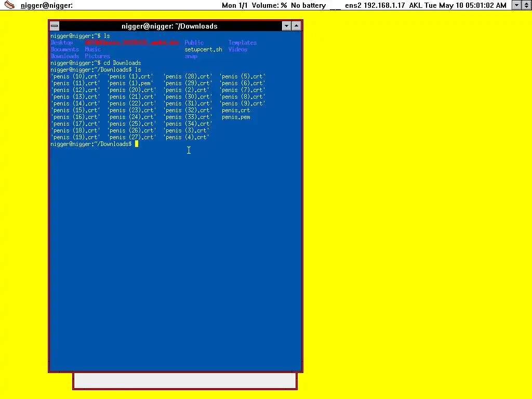Screen dimensions: 532x399
Task: Click the 'AKL Tue May 10 05:01:02 AM' clock
Action: pos(458,5)
